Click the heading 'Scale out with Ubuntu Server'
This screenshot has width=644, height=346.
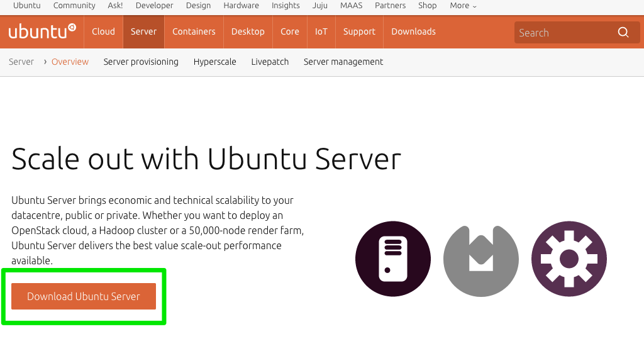(x=206, y=159)
